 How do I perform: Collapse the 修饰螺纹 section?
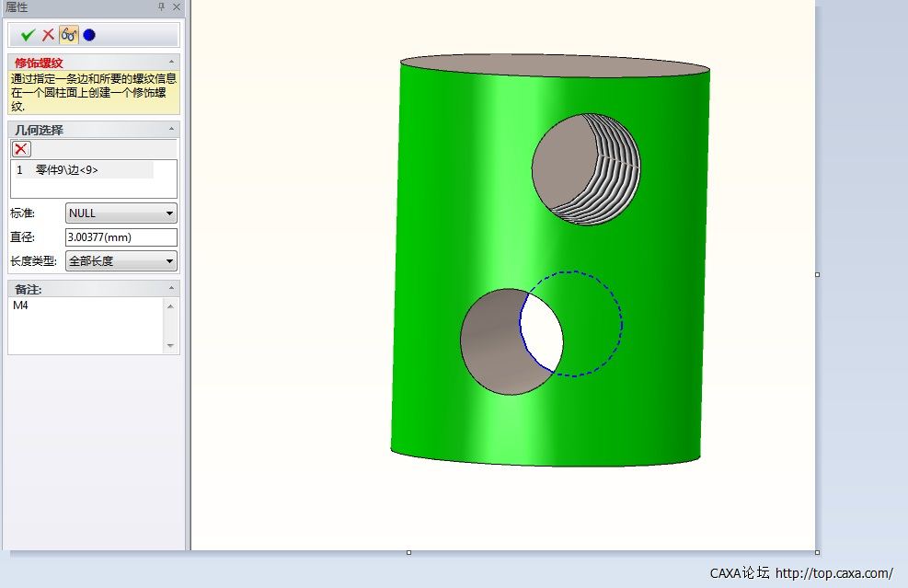(x=171, y=62)
